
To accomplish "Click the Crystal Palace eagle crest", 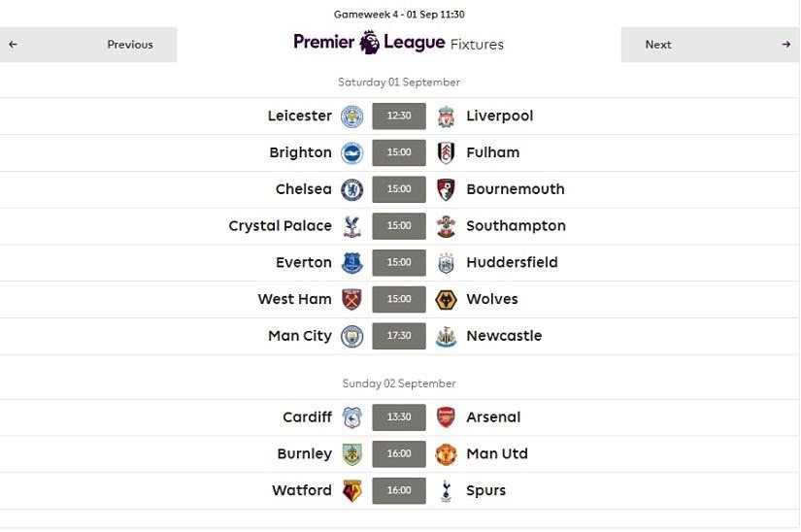I will click(351, 226).
